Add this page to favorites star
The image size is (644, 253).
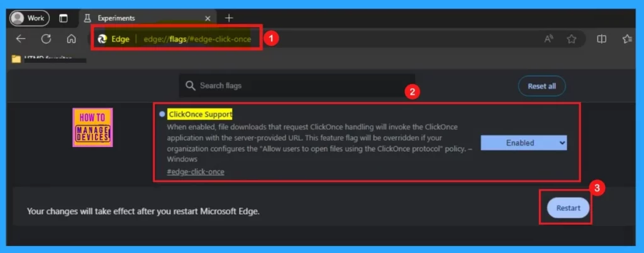pyautogui.click(x=571, y=39)
